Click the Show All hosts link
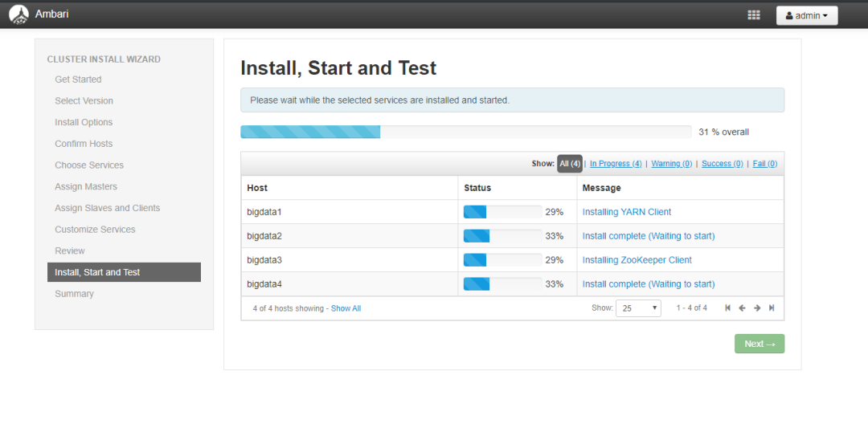The width and height of the screenshot is (868, 432). [x=346, y=308]
